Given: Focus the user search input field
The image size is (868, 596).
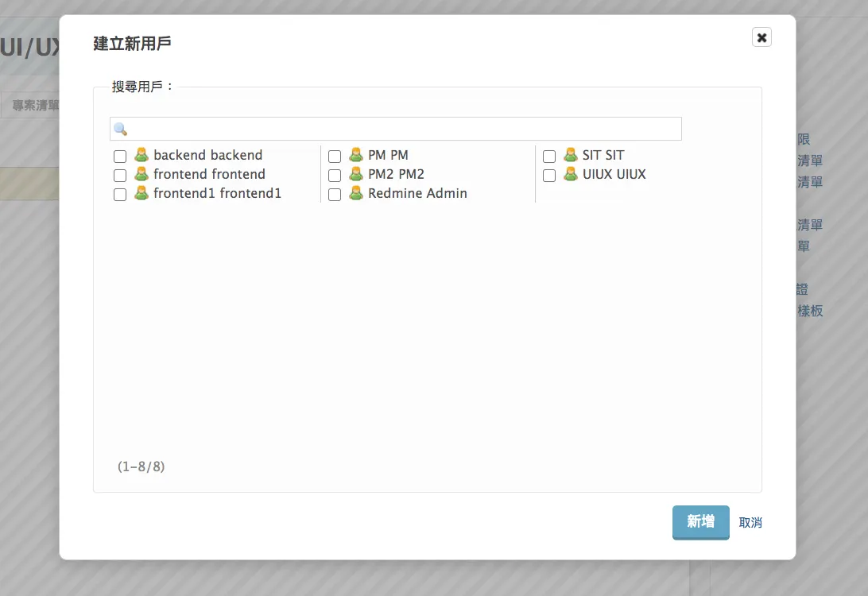Looking at the screenshot, I should tap(396, 129).
